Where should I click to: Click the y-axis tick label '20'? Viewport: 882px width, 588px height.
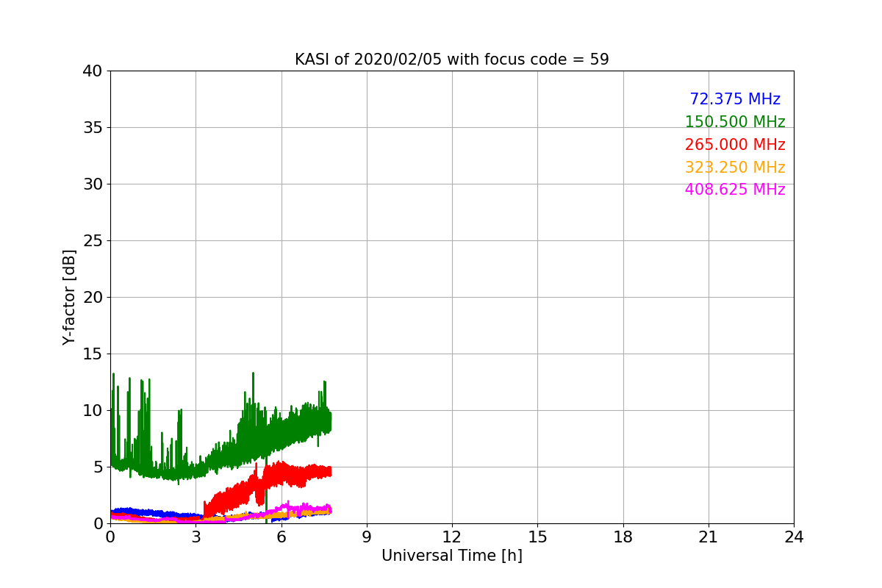93,298
